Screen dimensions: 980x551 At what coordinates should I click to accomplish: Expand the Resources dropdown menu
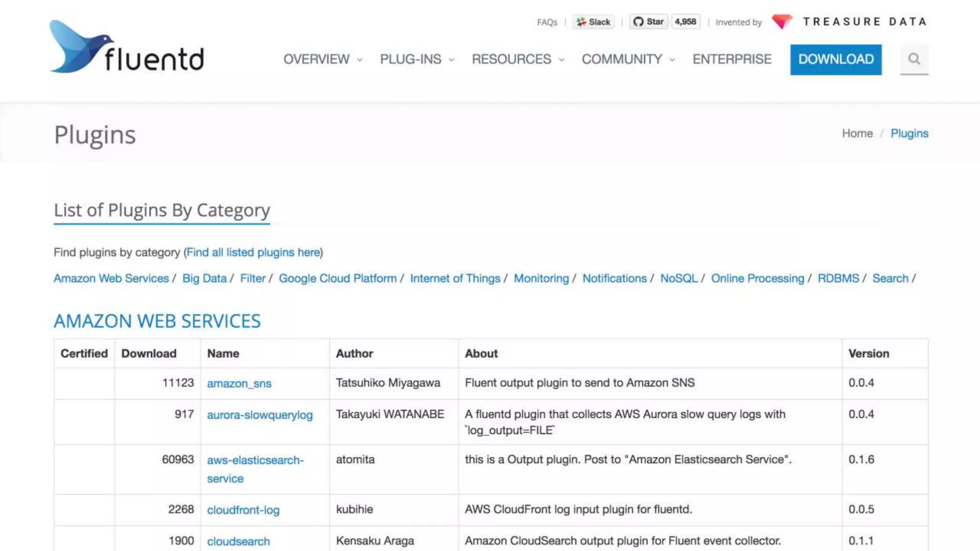click(518, 59)
